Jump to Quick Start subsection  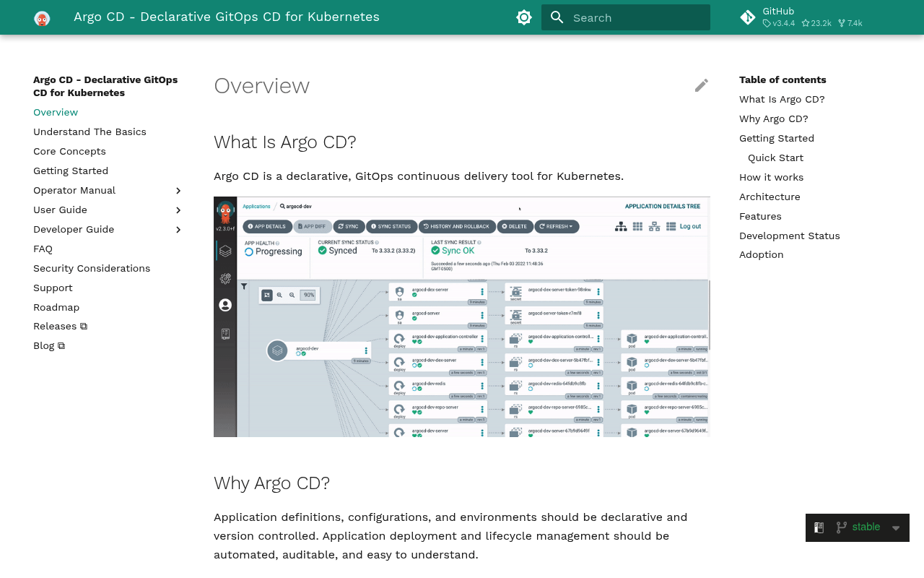point(775,158)
